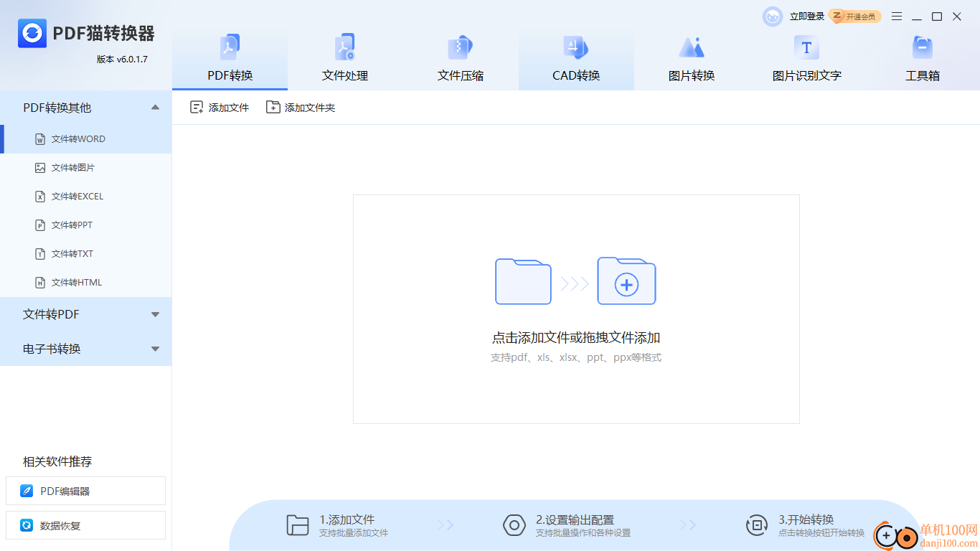
Task: Expand the 文件转PDF section arrow
Action: pos(155,314)
